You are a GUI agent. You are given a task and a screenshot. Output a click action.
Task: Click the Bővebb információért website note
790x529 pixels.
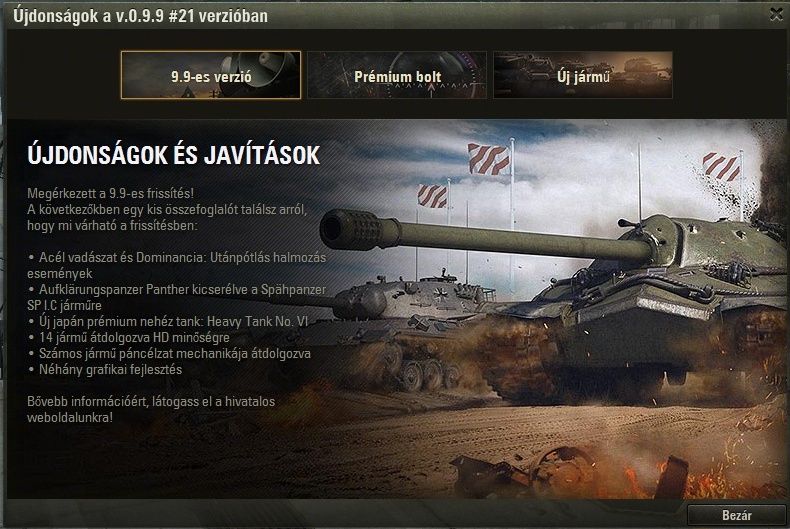(151, 409)
